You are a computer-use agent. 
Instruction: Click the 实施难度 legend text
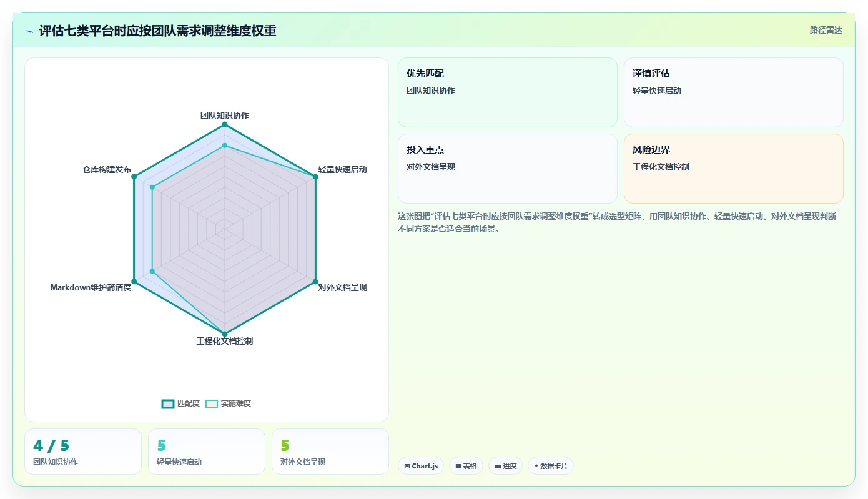pyautogui.click(x=236, y=403)
